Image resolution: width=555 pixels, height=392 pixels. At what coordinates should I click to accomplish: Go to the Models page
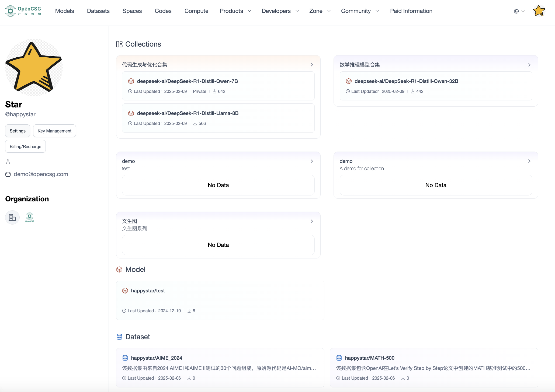tap(64, 11)
